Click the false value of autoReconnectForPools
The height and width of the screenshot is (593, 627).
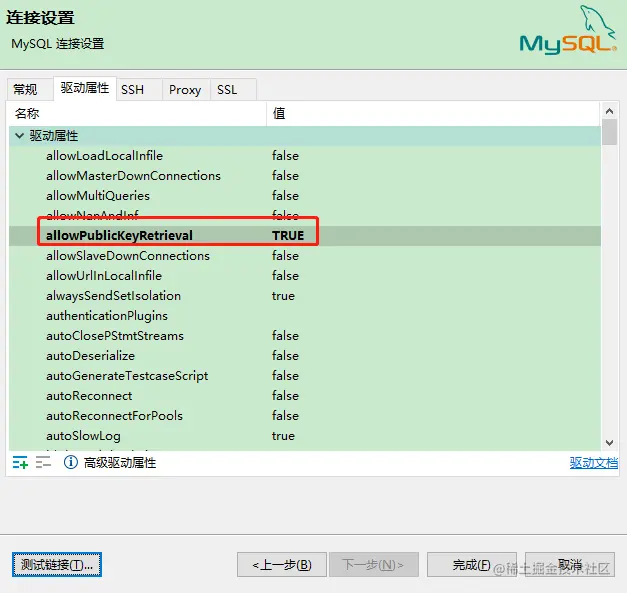click(x=285, y=416)
